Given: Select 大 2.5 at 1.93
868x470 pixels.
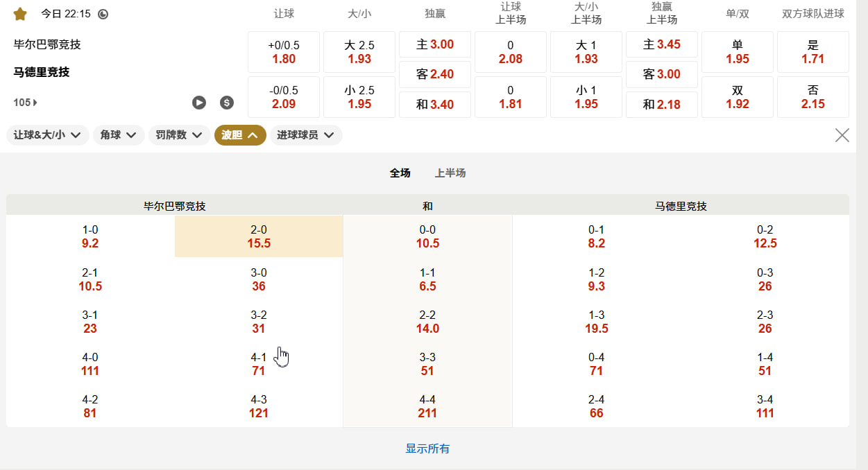Looking at the screenshot, I should click(359, 52).
